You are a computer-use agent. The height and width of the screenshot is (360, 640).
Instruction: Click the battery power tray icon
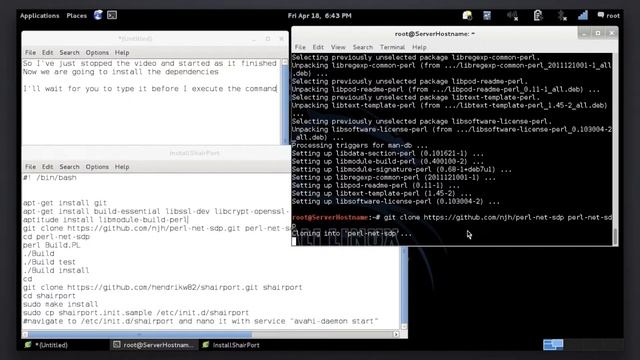tap(538, 16)
